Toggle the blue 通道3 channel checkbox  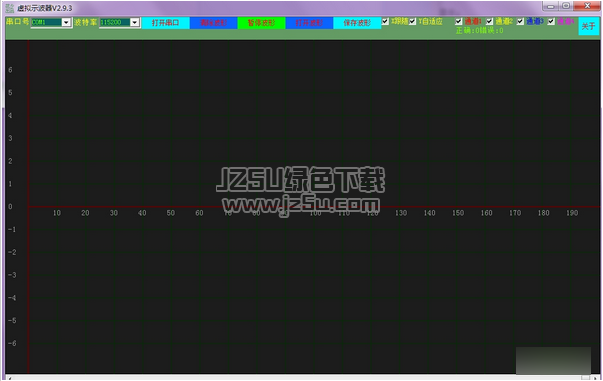(x=520, y=22)
